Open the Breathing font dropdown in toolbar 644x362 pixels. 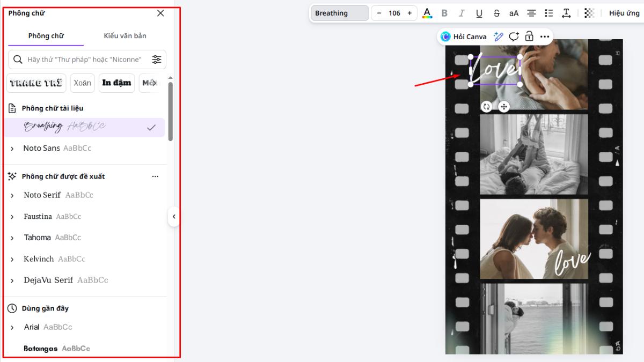(339, 13)
